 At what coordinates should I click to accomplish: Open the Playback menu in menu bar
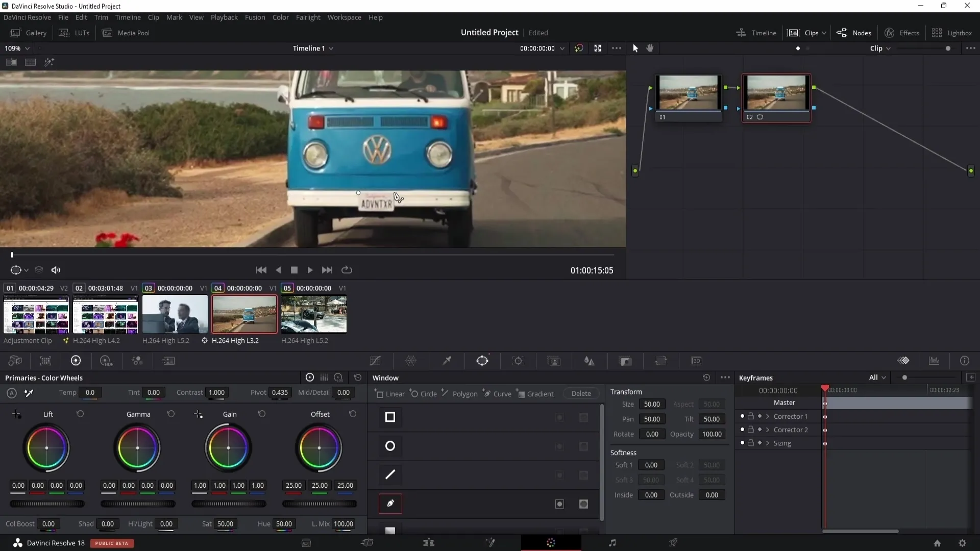pos(224,17)
